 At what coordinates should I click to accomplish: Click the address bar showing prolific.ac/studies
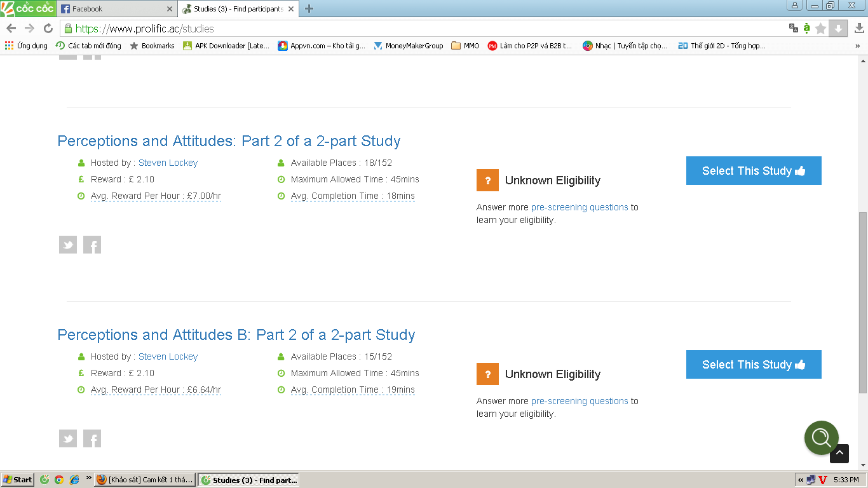click(x=423, y=29)
